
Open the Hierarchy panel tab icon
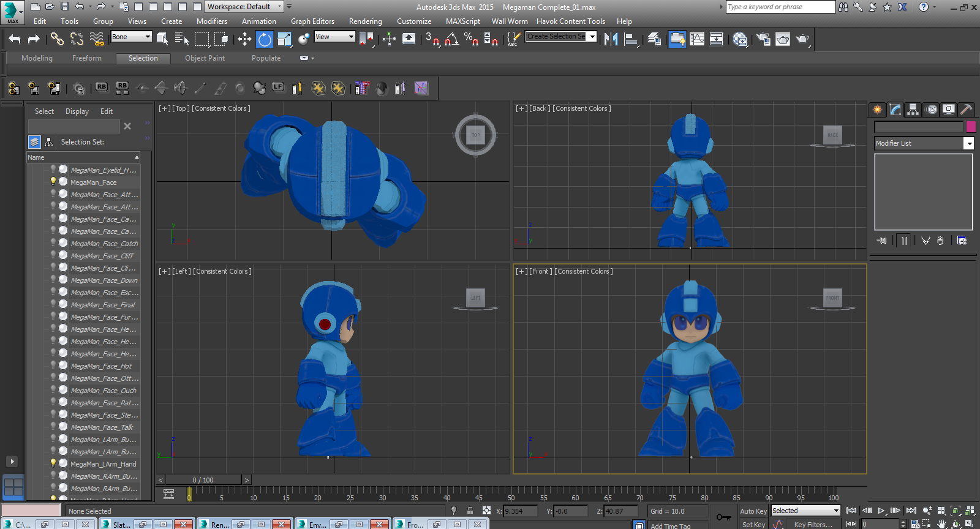[x=913, y=110]
